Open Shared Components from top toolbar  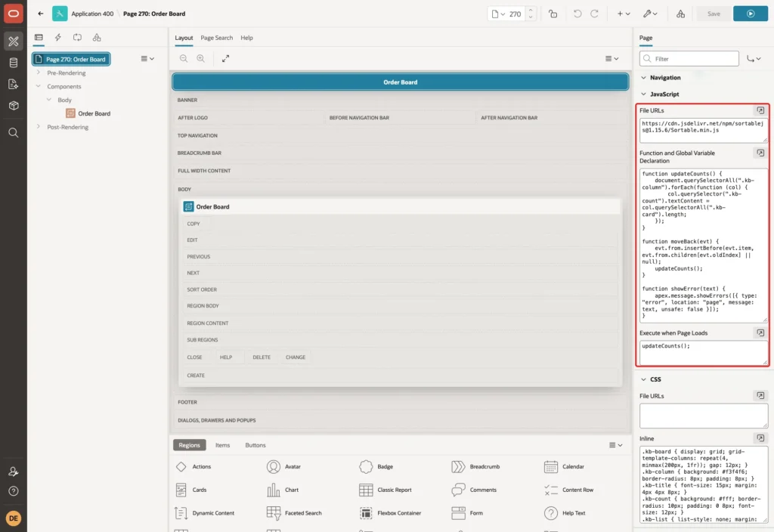click(x=681, y=14)
